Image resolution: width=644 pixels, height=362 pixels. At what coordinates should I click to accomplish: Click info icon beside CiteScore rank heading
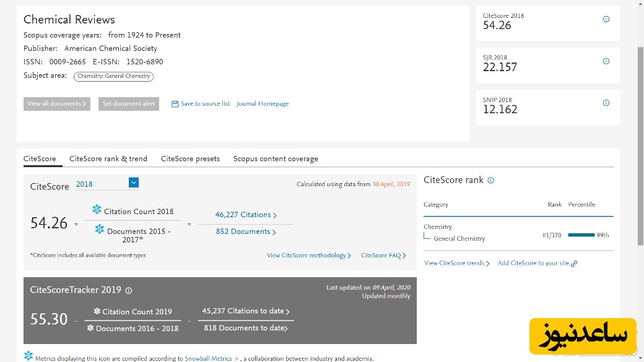point(491,181)
